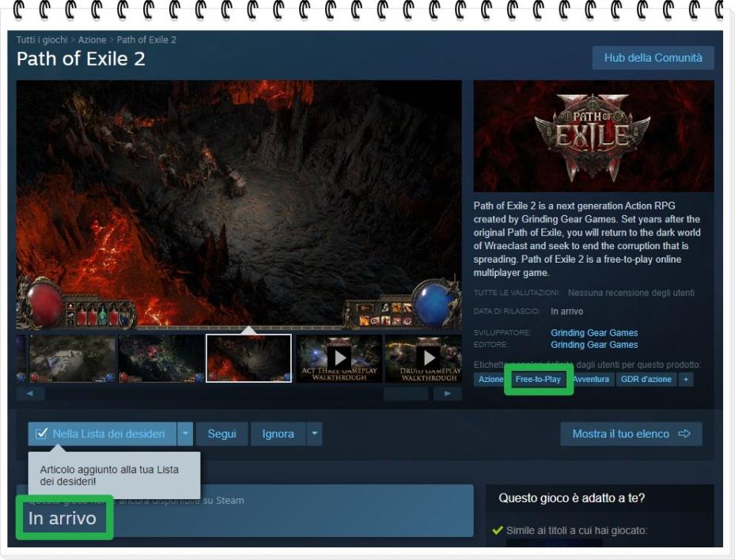Select the highlighted screenshot thumbnail
The height and width of the screenshot is (560, 735).
(248, 358)
